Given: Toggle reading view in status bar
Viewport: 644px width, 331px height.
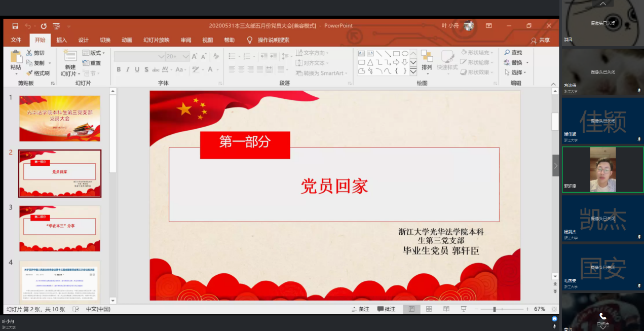Looking at the screenshot, I should (x=446, y=309).
